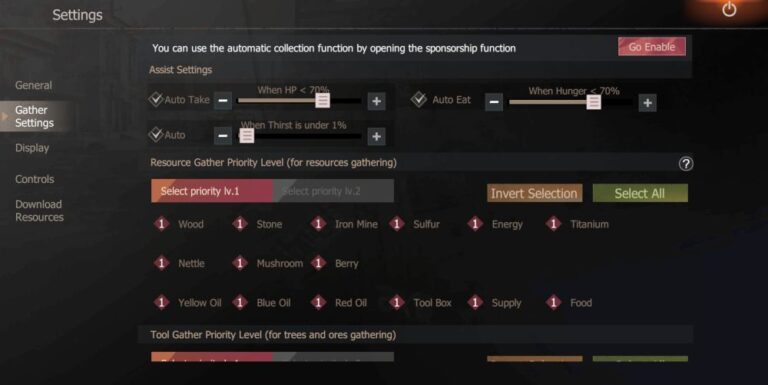
Task: Click the Go Enable button
Action: click(651, 47)
